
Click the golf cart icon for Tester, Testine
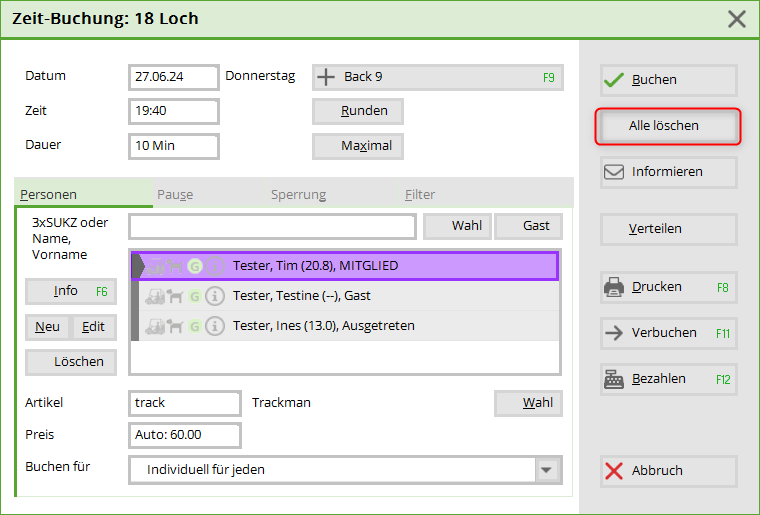tap(156, 296)
